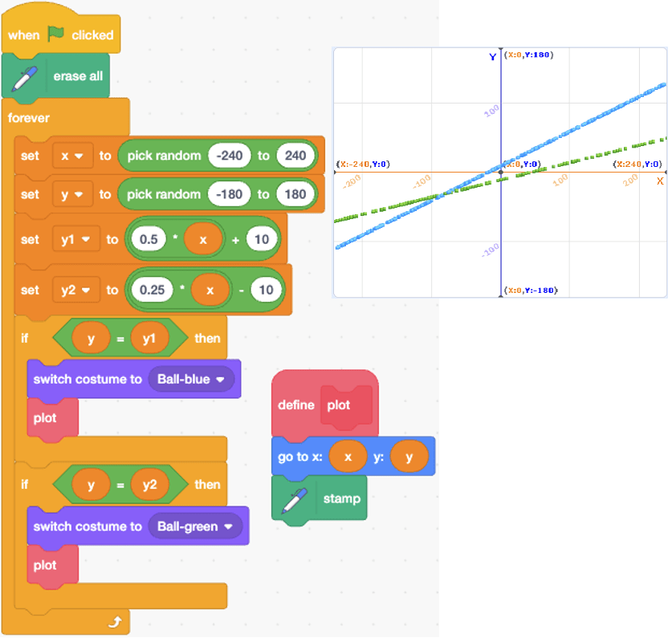
Task: Click the origin point on the stage graph
Action: click(501, 172)
